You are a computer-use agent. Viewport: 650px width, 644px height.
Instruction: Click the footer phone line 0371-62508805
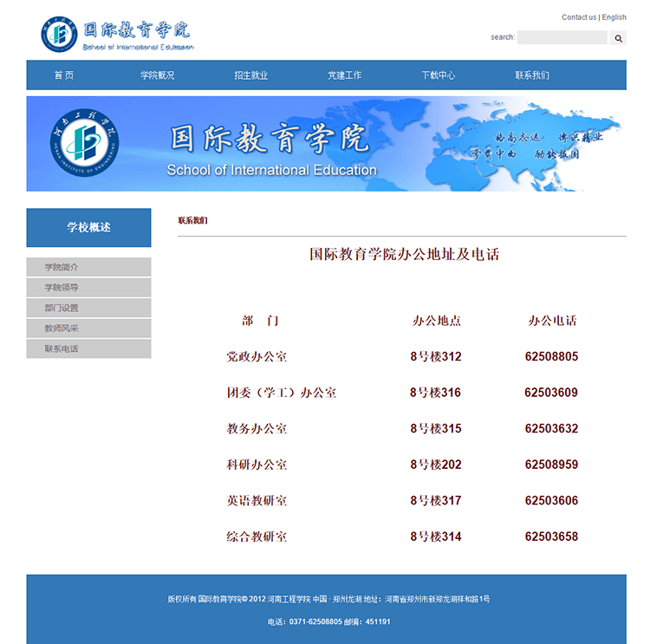tap(328, 621)
